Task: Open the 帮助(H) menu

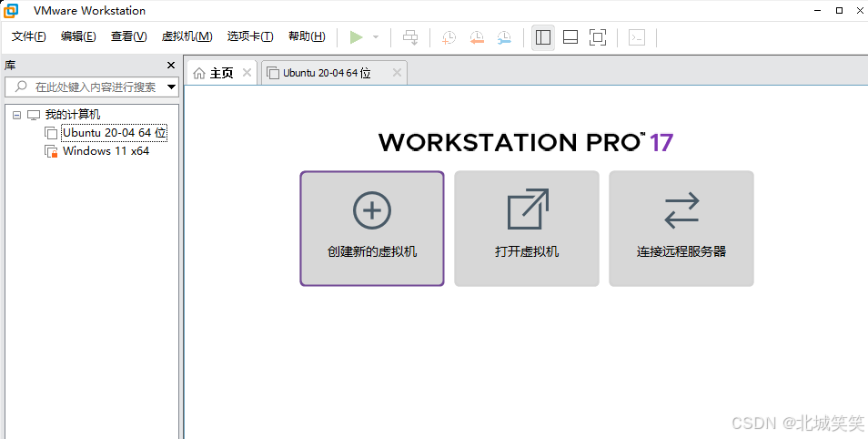Action: pyautogui.click(x=307, y=36)
